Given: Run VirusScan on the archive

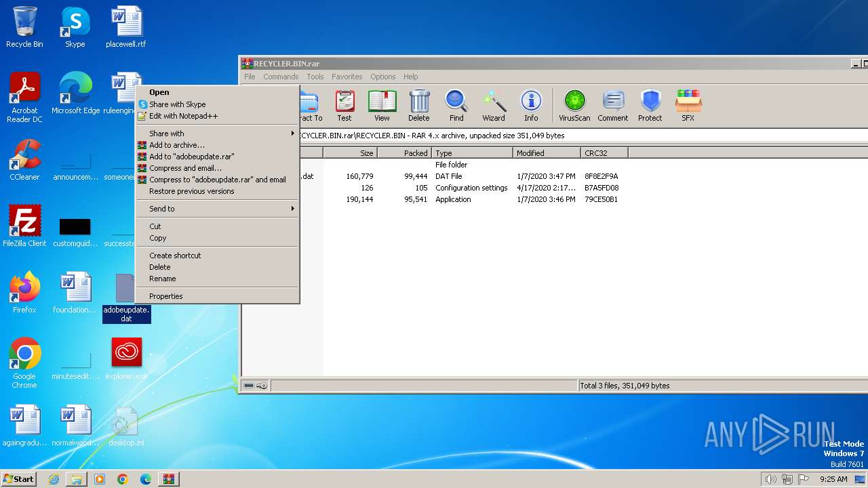Looking at the screenshot, I should (574, 106).
